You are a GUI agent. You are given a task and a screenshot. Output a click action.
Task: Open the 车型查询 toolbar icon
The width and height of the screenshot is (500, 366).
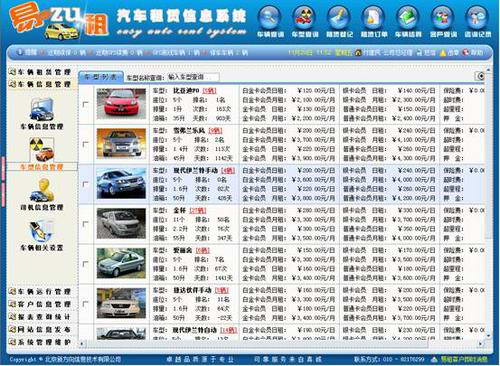pyautogui.click(x=304, y=17)
